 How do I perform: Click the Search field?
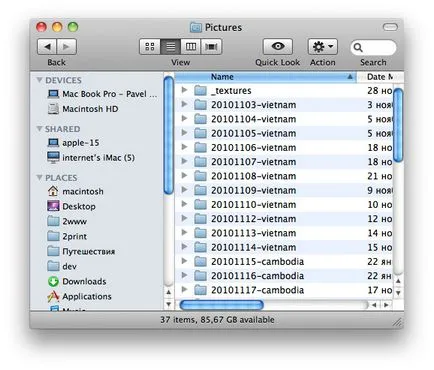click(373, 47)
